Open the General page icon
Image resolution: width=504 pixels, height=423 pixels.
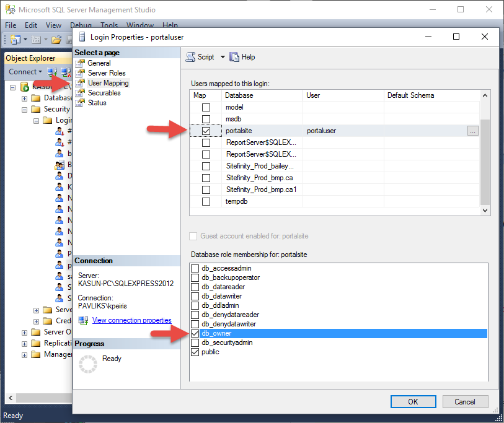[x=80, y=63]
